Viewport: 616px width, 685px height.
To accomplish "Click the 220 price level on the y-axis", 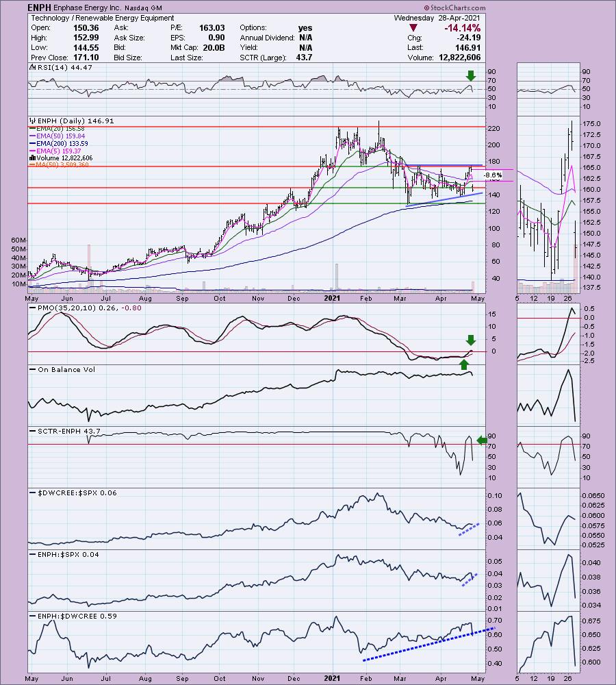I will coord(494,129).
